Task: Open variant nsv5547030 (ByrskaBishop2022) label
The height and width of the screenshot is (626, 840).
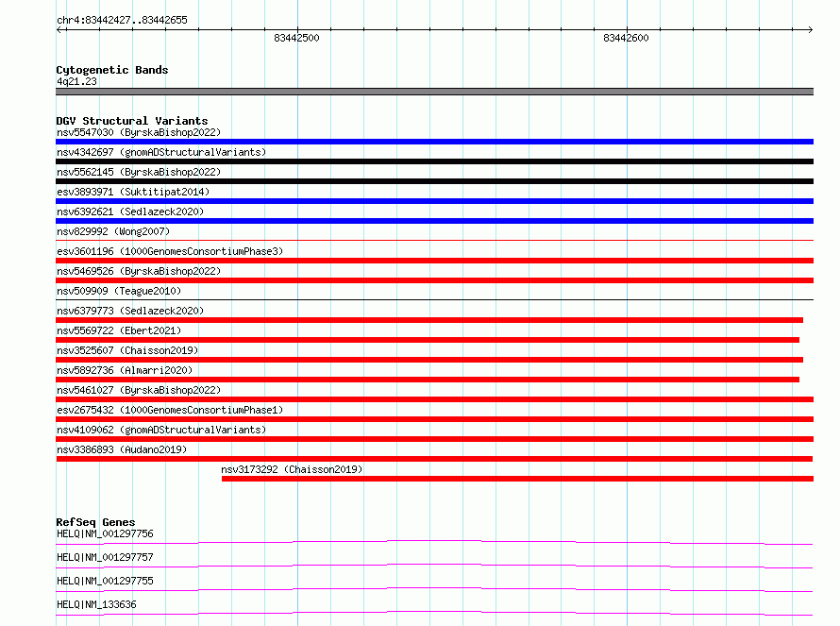Action: pos(139,132)
